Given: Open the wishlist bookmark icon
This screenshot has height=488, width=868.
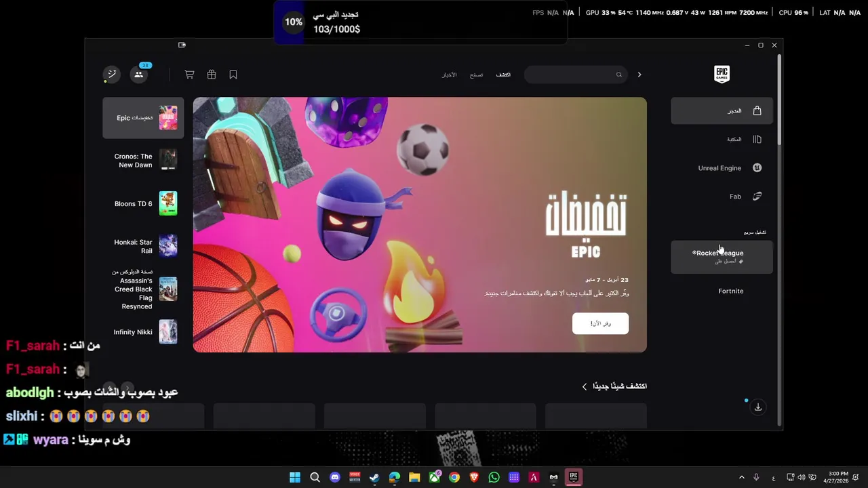Looking at the screenshot, I should pos(233,75).
